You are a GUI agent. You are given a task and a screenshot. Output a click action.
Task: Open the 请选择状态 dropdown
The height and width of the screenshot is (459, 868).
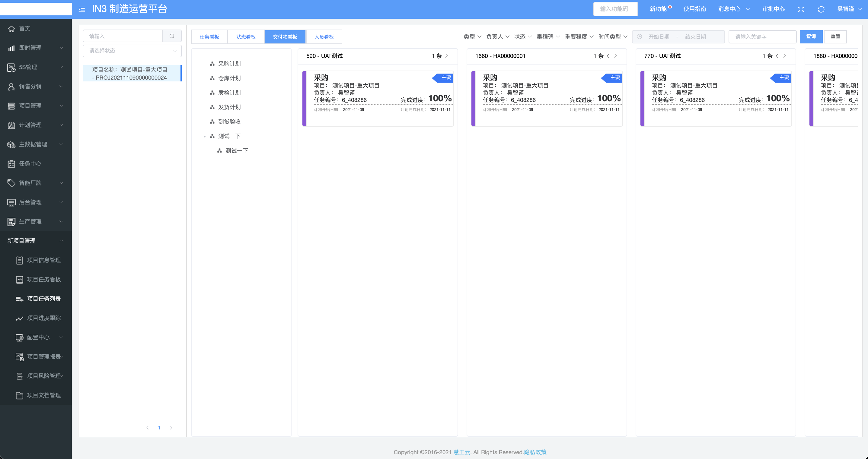(132, 51)
